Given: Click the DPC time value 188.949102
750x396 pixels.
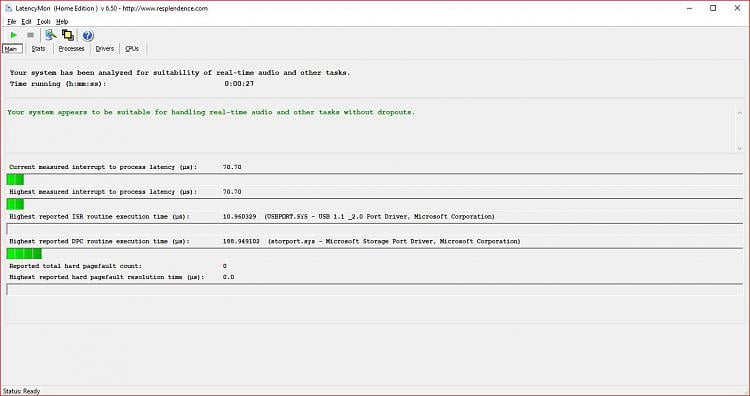Looking at the screenshot, I should tap(241, 242).
